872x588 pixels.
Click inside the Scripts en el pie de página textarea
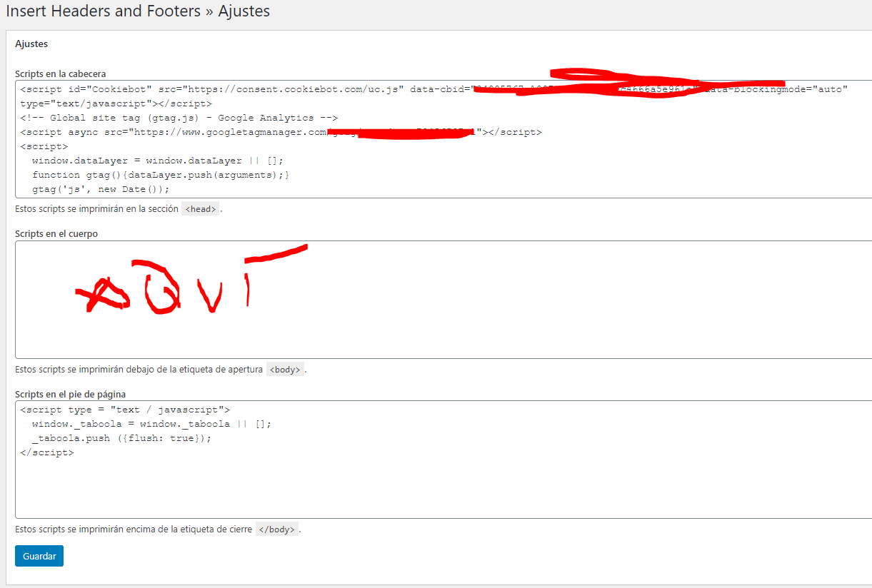pyautogui.click(x=443, y=460)
